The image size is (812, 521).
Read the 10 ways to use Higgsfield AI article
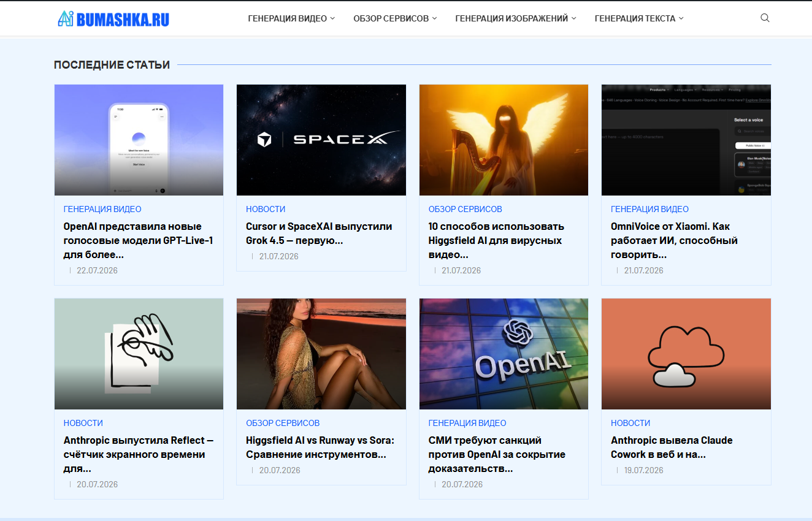[x=495, y=240]
